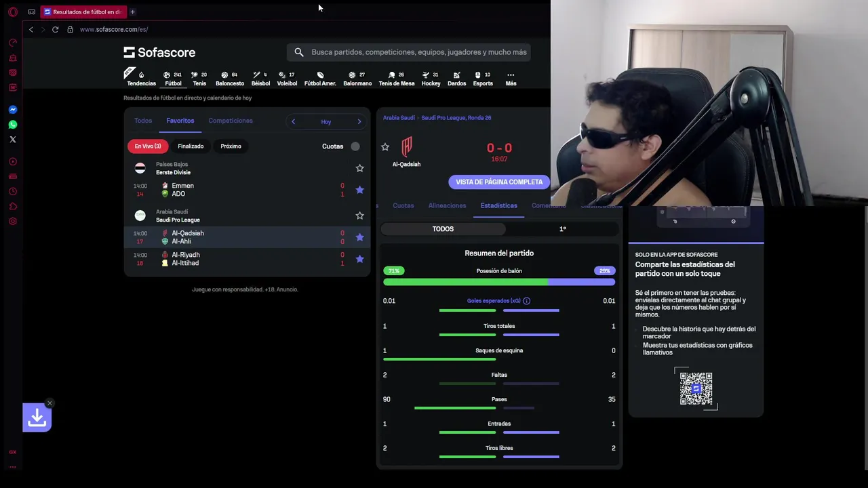Switch to the Favoritos tab
Screen dimensions: 868x488
[x=180, y=121]
